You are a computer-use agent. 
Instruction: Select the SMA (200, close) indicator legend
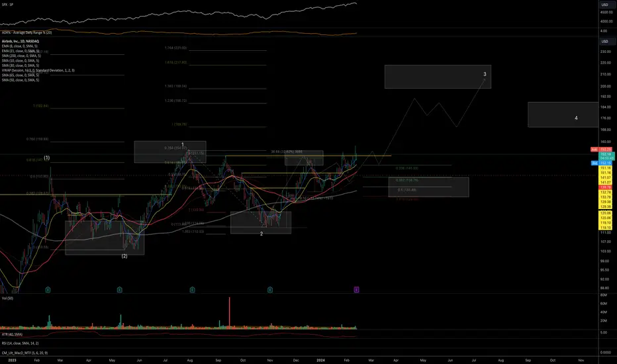click(21, 56)
